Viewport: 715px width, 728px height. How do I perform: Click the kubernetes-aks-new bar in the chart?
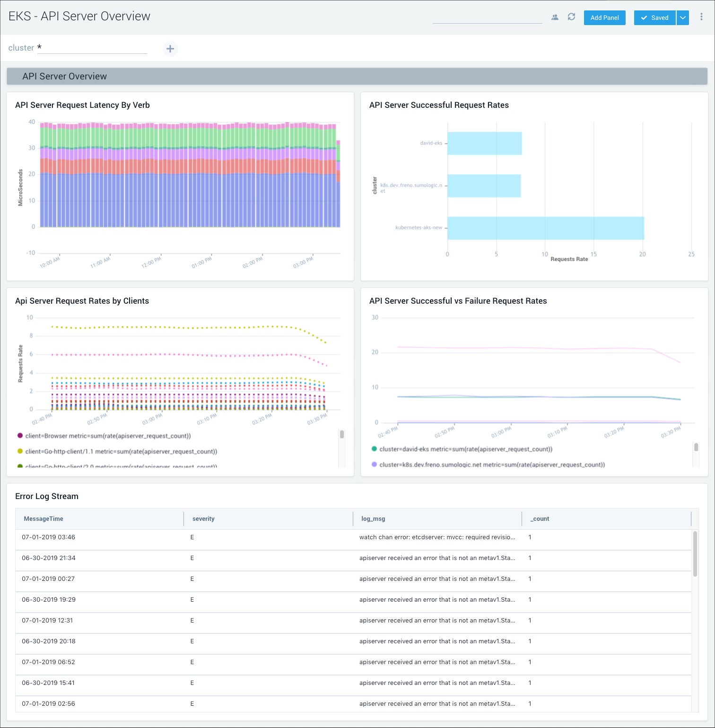[x=544, y=228]
